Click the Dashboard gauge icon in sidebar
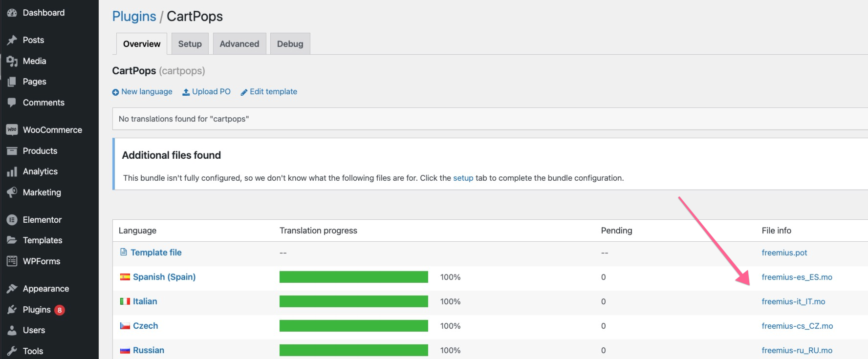The image size is (868, 359). pos(12,13)
